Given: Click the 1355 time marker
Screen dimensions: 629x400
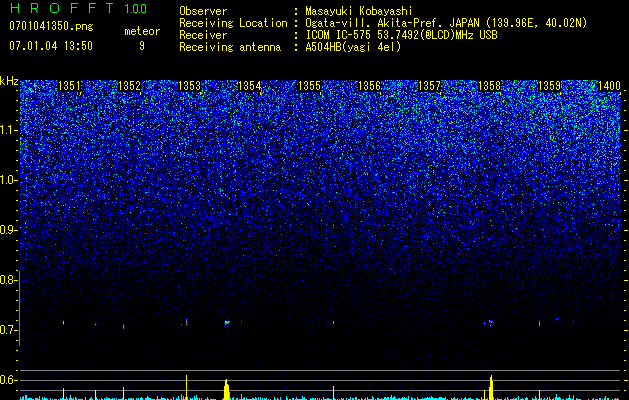Looking at the screenshot, I should [310, 86].
